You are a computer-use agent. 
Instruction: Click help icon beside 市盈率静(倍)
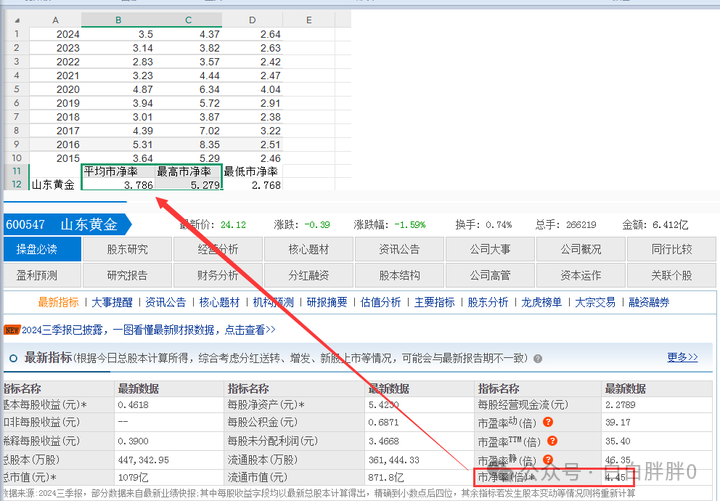(547, 459)
